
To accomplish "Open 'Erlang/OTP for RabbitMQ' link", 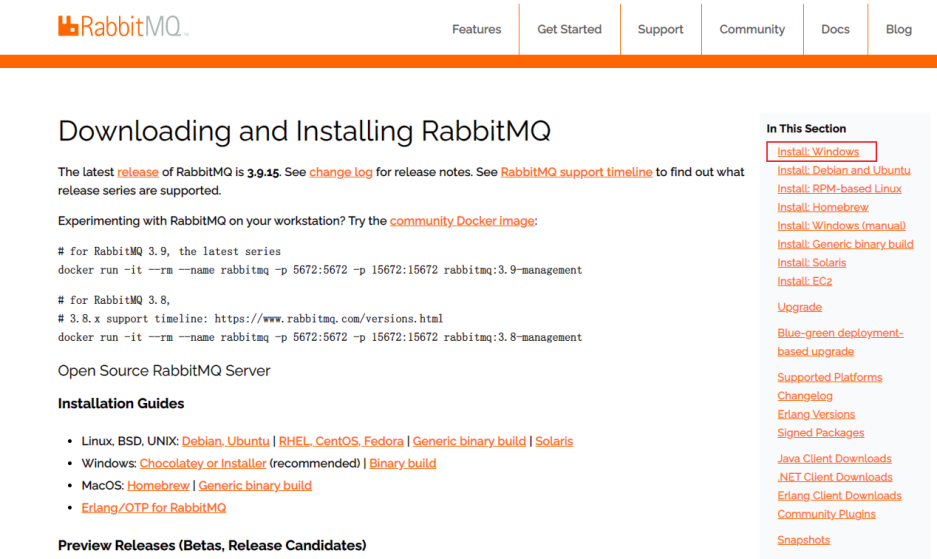I will coord(154,508).
